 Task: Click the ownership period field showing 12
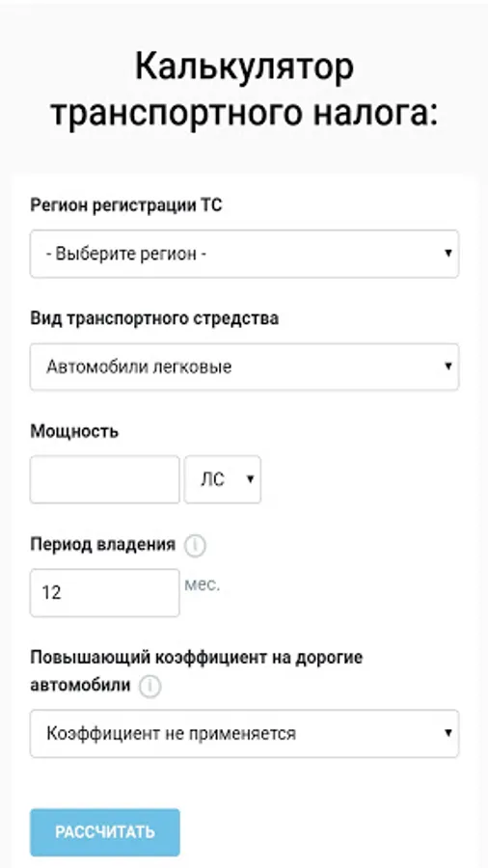click(x=104, y=593)
